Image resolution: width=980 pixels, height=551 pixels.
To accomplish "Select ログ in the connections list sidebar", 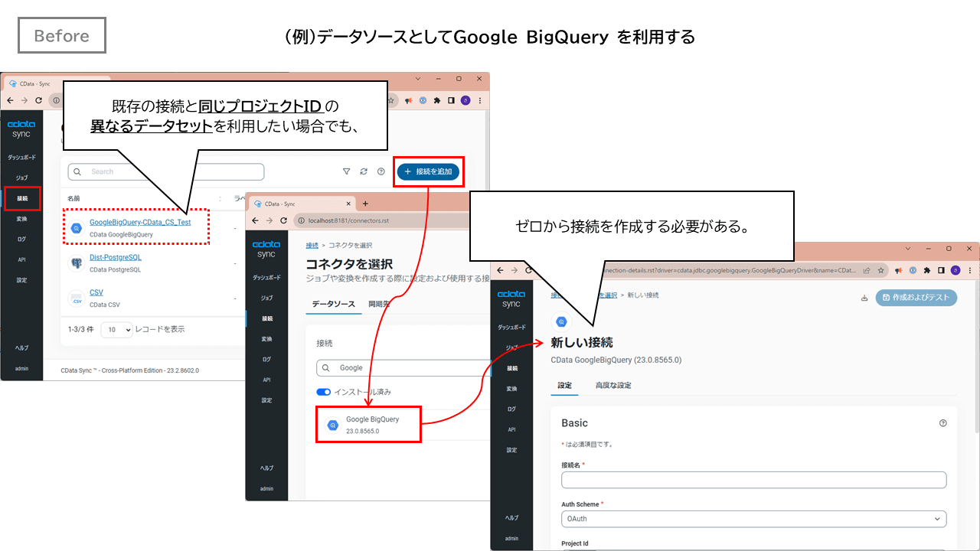I will click(x=21, y=239).
